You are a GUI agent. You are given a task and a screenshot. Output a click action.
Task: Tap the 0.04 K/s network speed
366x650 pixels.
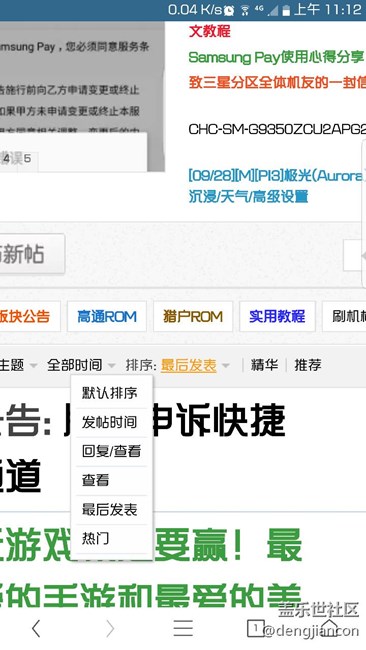click(x=195, y=10)
